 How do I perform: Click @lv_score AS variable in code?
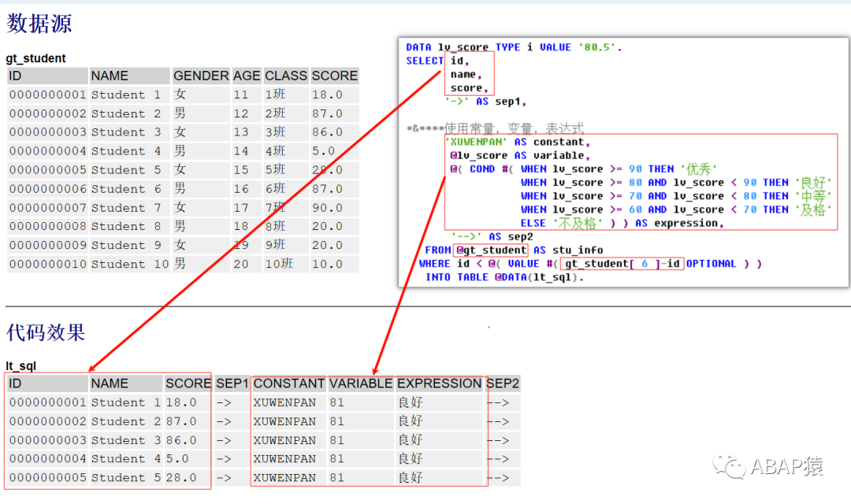520,156
